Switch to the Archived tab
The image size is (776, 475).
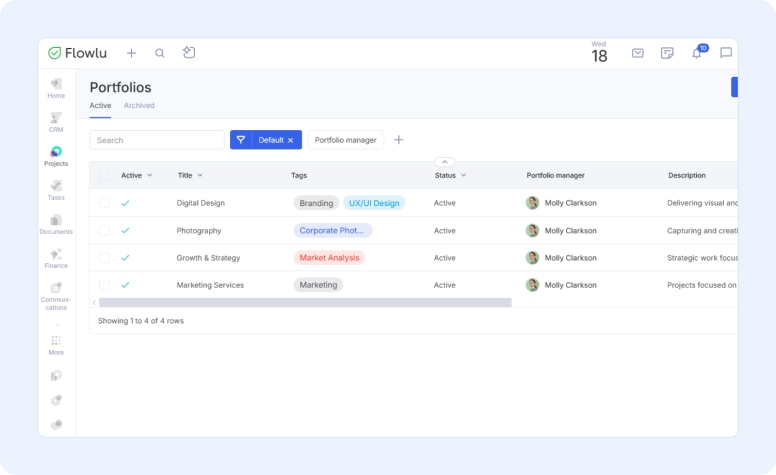[x=139, y=105]
